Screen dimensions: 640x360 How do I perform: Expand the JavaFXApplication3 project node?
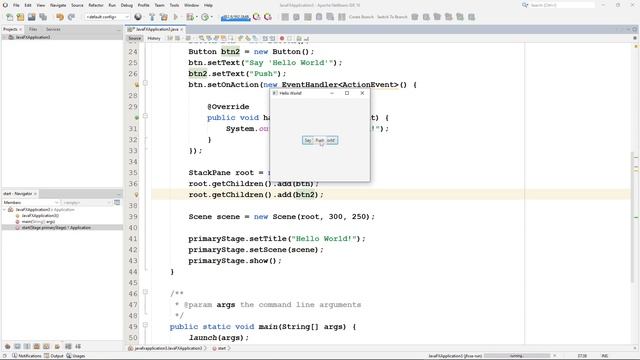4,37
